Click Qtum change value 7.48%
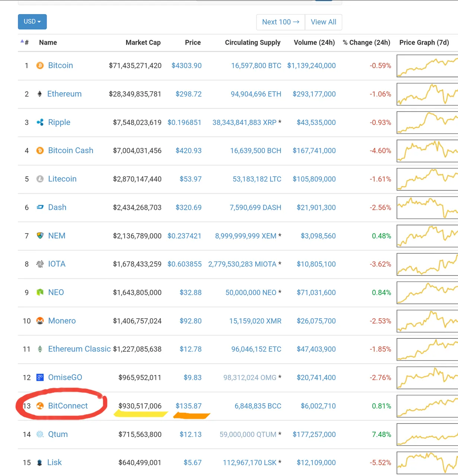 [x=381, y=434]
